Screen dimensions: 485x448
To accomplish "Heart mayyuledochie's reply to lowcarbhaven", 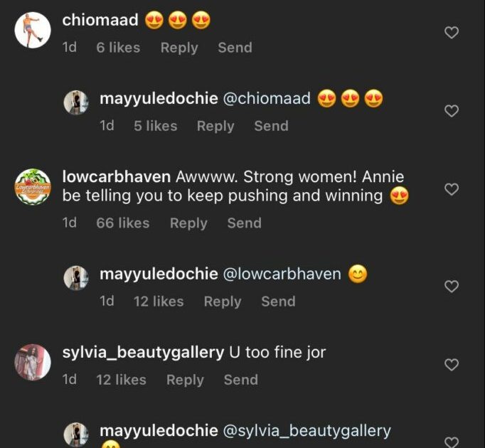I will (x=451, y=287).
